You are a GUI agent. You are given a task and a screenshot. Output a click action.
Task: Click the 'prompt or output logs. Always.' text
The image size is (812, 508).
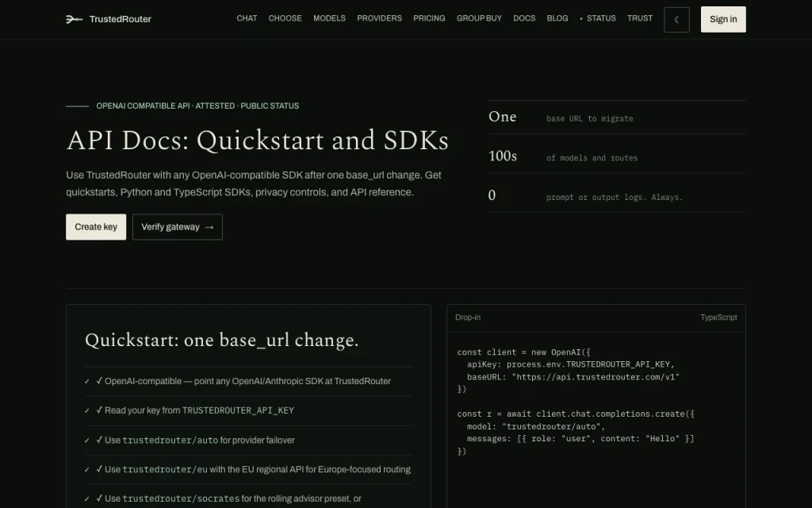(615, 198)
